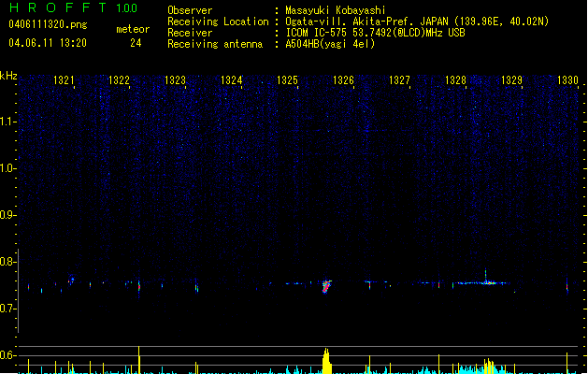The height and width of the screenshot is (374, 588).
Task: Click the 1328 time axis marker
Action: pos(455,80)
